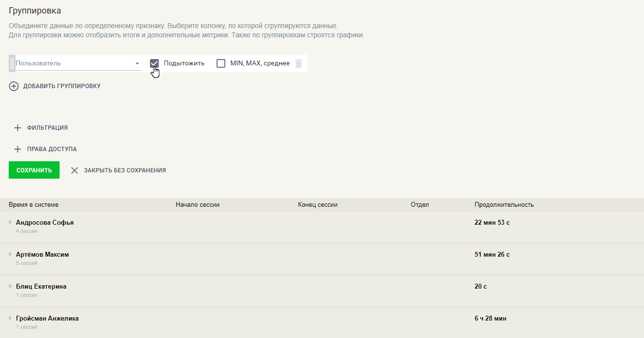Screen dimensions: 644x338
Task: Click the Продолжительность column header
Action: (504, 205)
